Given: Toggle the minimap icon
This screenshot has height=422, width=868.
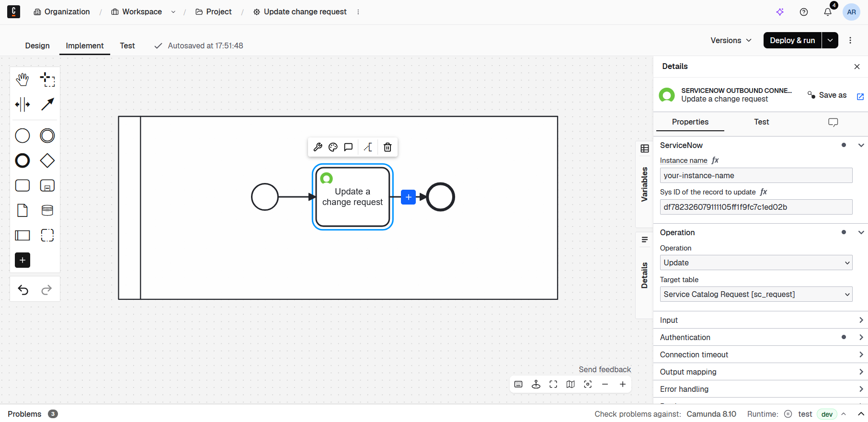Looking at the screenshot, I should point(571,384).
